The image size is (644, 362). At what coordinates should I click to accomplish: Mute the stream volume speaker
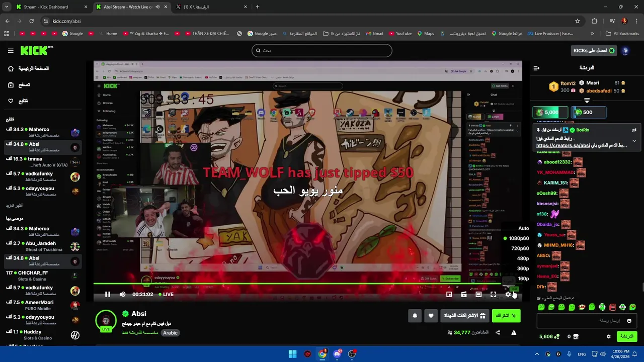tap(122, 294)
